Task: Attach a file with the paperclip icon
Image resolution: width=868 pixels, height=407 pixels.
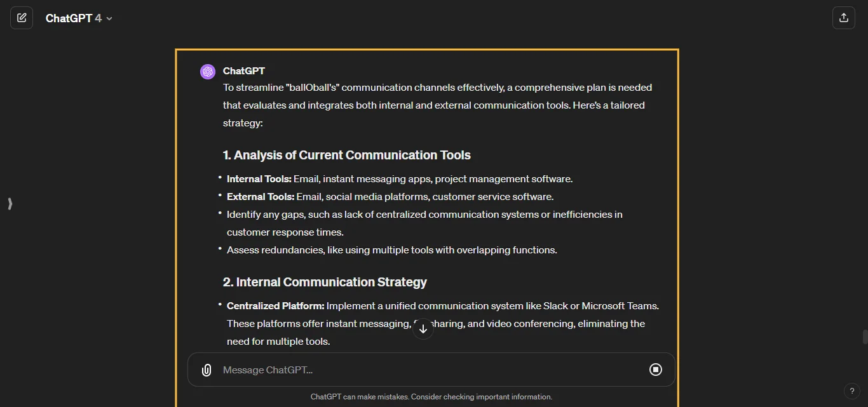Action: coord(207,370)
